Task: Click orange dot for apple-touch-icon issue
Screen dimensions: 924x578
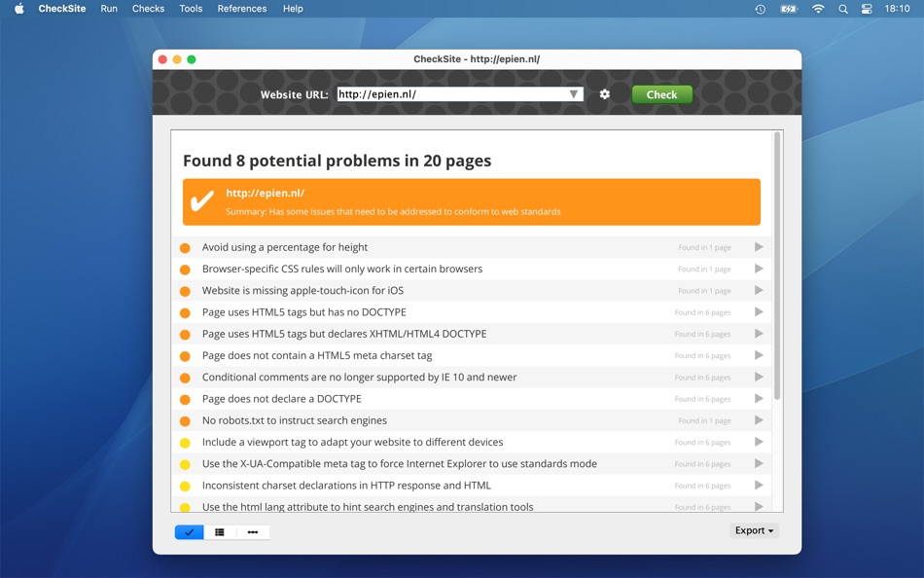Action: 185,291
